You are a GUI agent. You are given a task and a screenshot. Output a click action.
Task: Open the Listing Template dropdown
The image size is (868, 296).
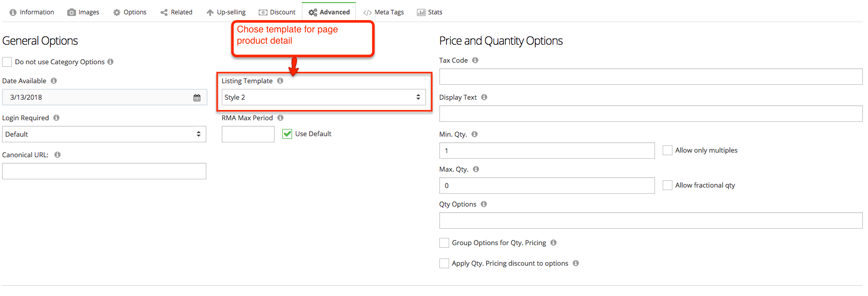point(324,97)
